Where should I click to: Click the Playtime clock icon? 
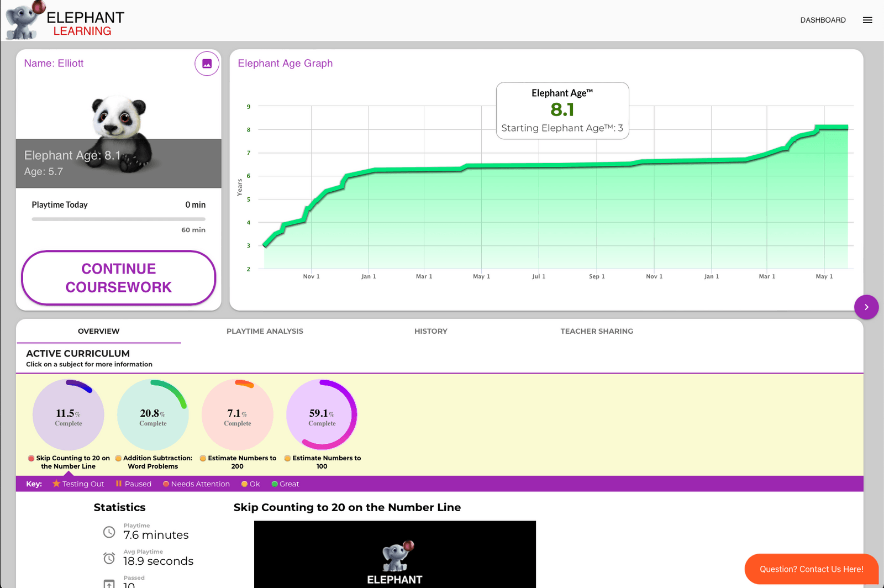(x=109, y=532)
